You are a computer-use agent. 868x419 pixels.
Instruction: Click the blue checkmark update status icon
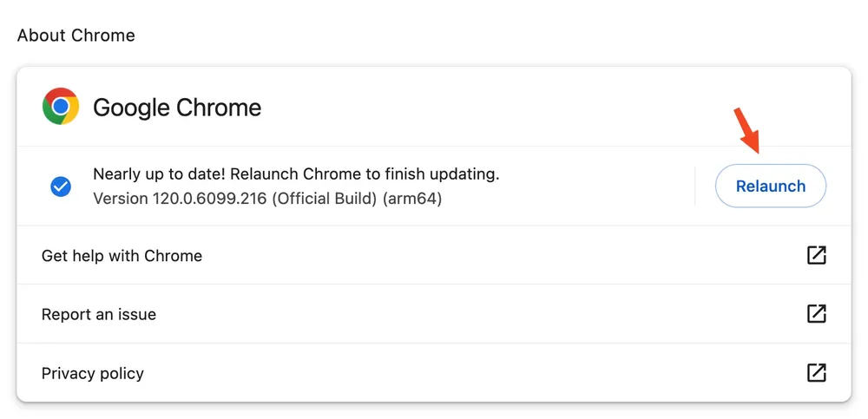pyautogui.click(x=61, y=186)
